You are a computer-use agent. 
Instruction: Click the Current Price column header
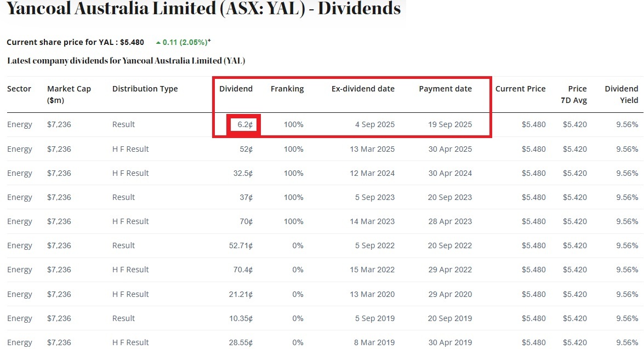[x=520, y=89]
